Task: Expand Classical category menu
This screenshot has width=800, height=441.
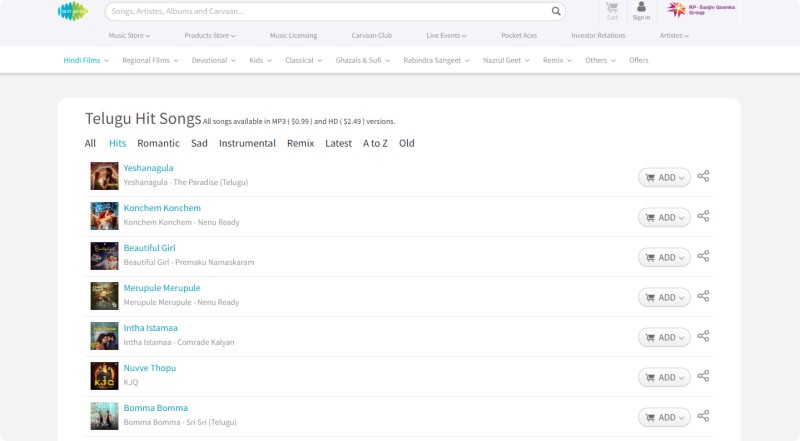Action: (304, 60)
